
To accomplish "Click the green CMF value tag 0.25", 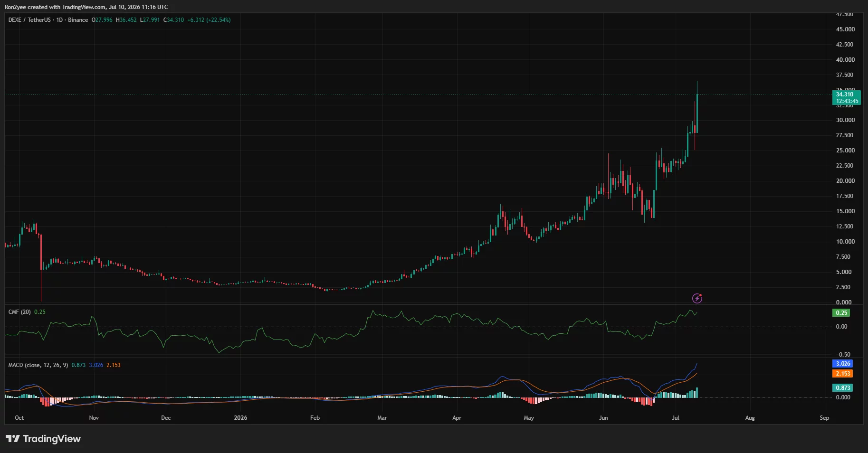I will [841, 313].
